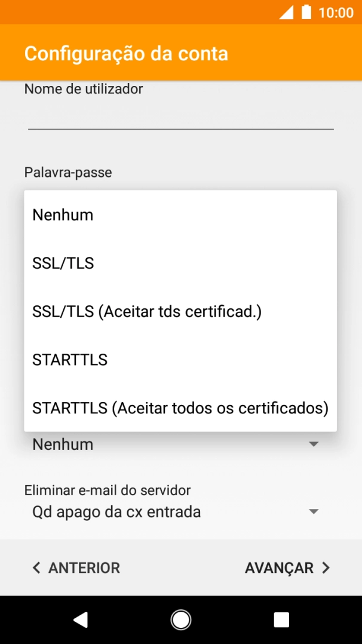Viewport: 362px width, 644px height.
Task: Tap the chevron before ANTERIOR
Action: 36,568
